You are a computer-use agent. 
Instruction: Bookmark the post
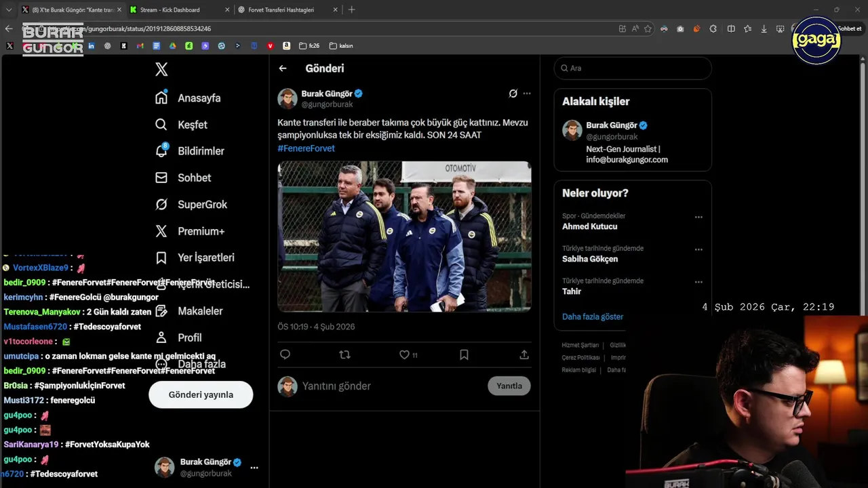[464, 354]
